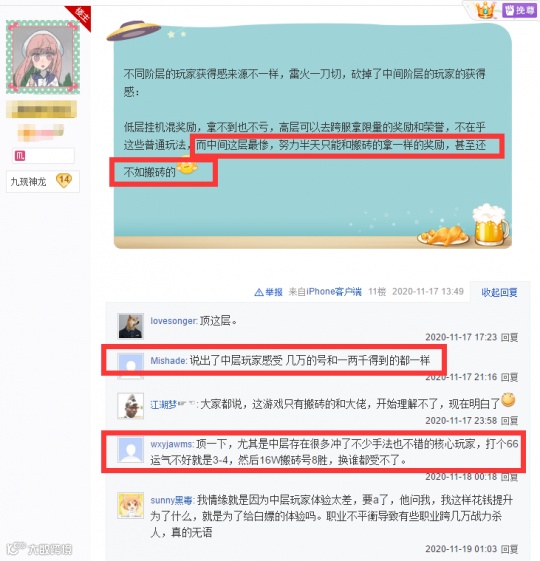Click lovesonger's doge avatar
Screen dimensions: 540x561
(131, 326)
